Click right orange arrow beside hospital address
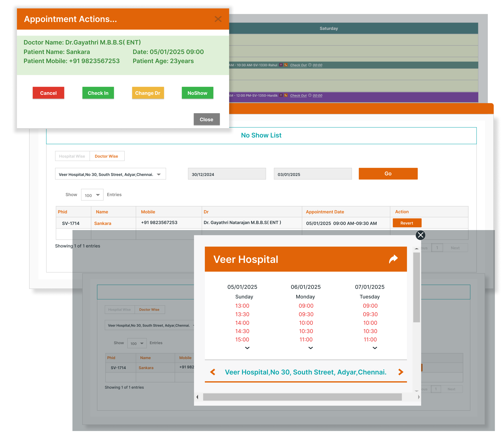Image resolution: width=504 pixels, height=441 pixels. (401, 372)
